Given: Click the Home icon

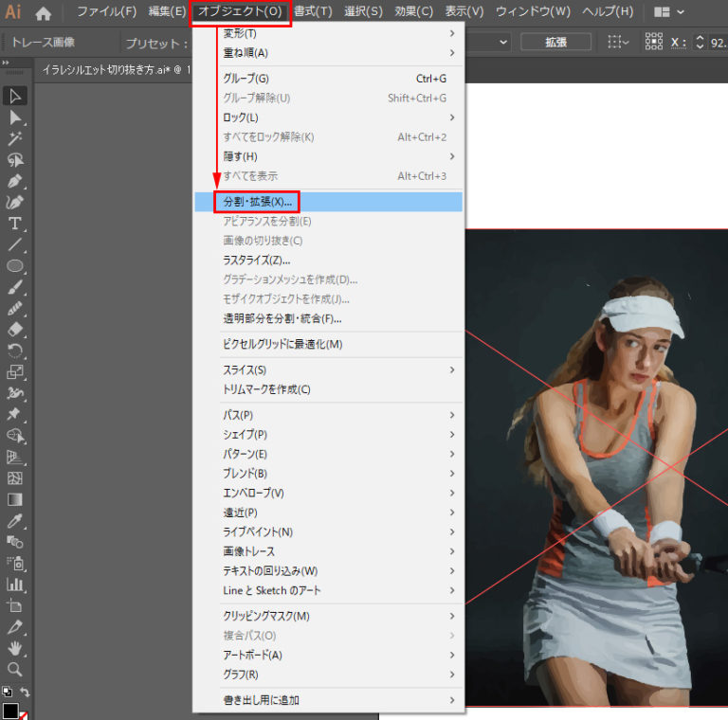Looking at the screenshot, I should pyautogui.click(x=43, y=13).
